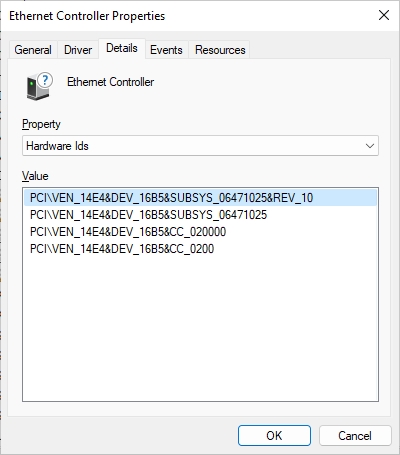
Task: Switch to the General tab
Action: click(33, 50)
